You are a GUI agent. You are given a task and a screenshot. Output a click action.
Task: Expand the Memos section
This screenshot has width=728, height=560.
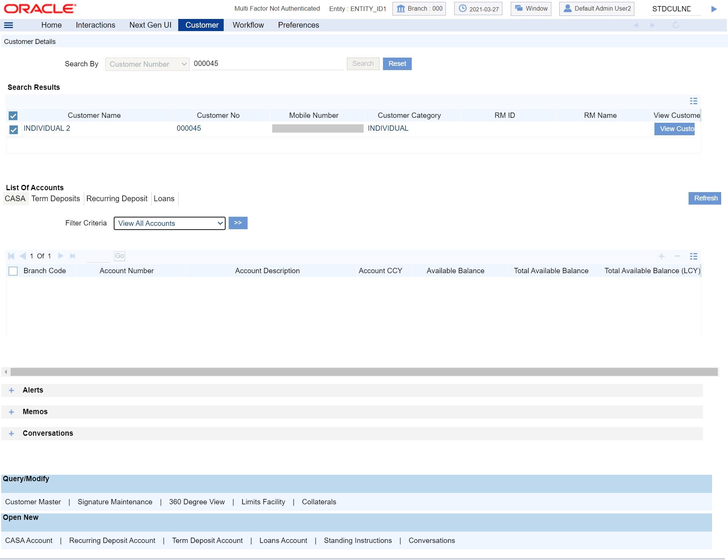(x=11, y=412)
